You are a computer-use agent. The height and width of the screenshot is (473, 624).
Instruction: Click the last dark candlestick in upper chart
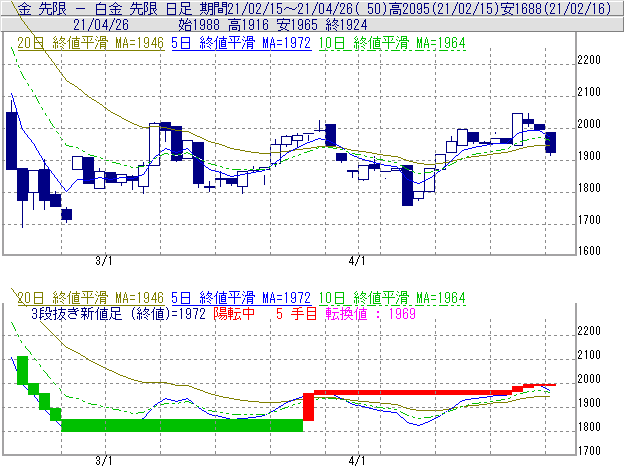[x=551, y=142]
